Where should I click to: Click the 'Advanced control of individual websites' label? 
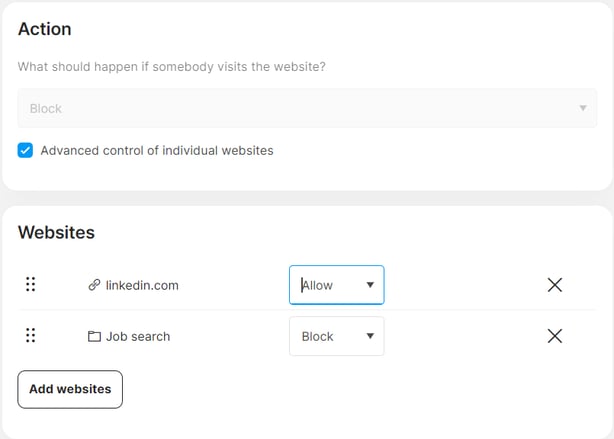pyautogui.click(x=157, y=151)
